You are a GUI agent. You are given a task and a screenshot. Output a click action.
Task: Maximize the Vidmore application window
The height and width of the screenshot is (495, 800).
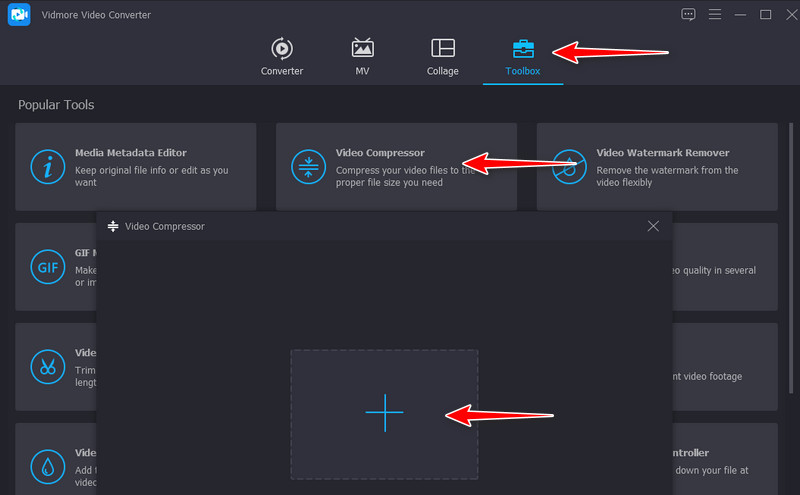(x=766, y=14)
